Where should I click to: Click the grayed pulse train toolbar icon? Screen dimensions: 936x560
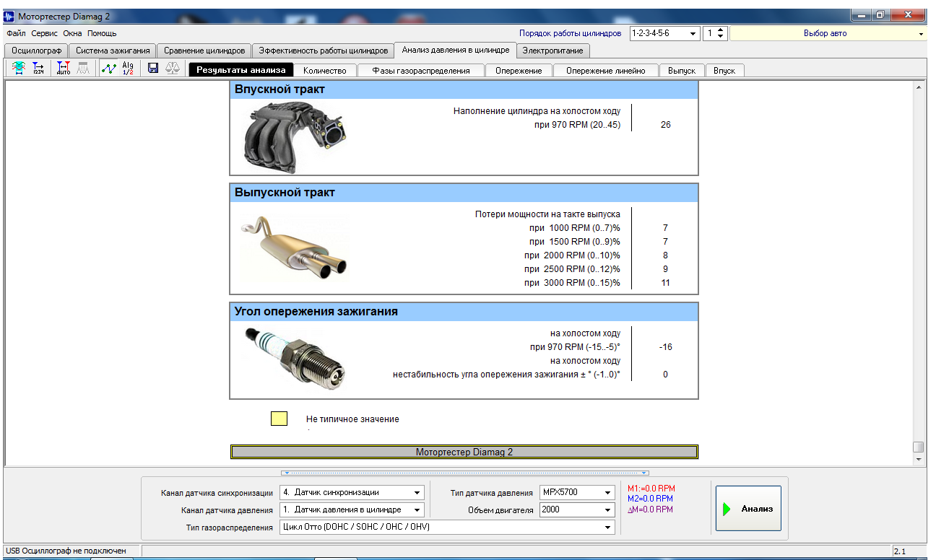(83, 69)
